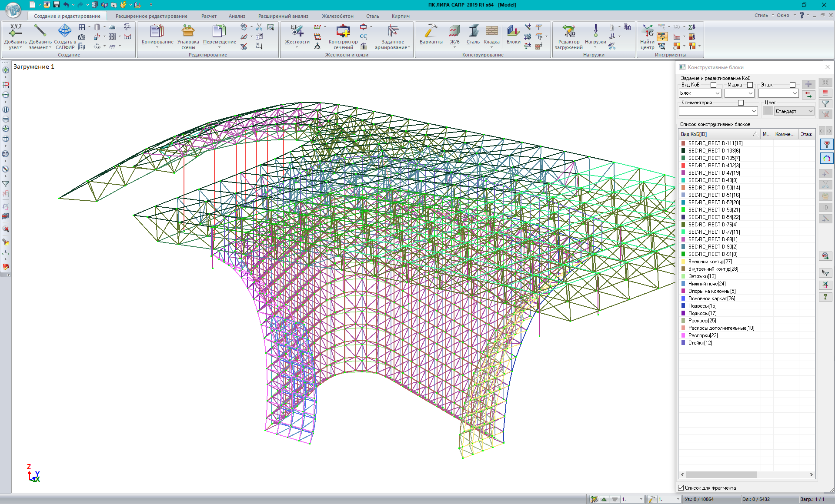Click color swatch of SEC-RC_RECT D-402[3]
Viewport: 835px width, 504px height.
683,166
